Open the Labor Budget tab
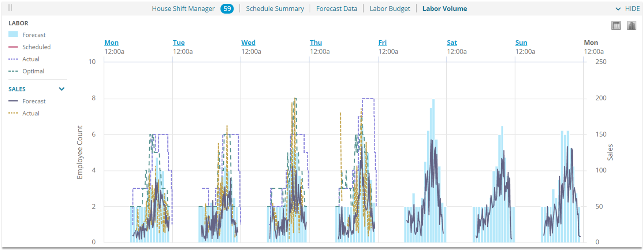The width and height of the screenshot is (644, 251). pyautogui.click(x=390, y=8)
